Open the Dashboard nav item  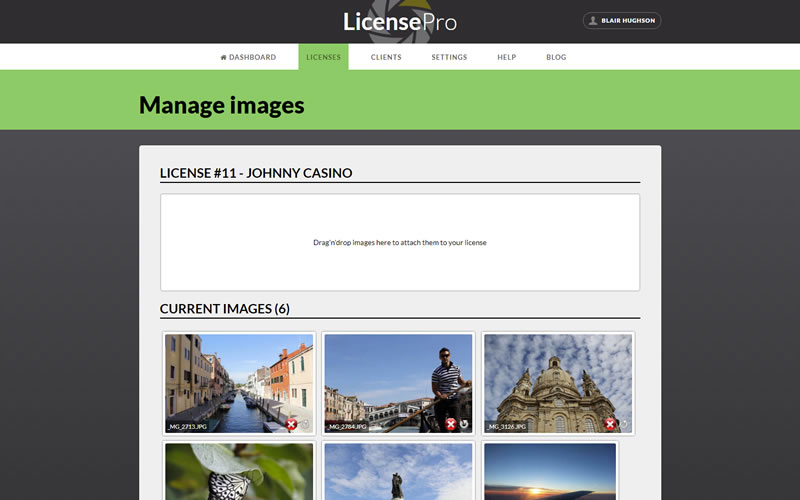(x=248, y=57)
